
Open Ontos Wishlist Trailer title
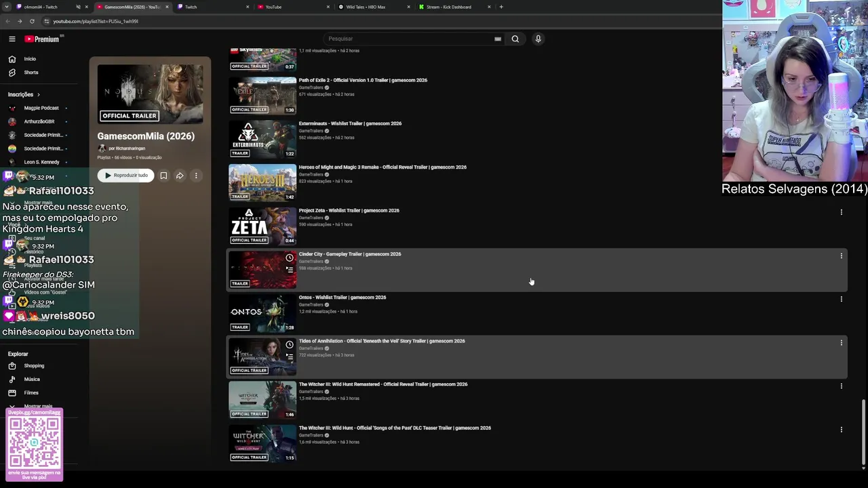pos(342,297)
